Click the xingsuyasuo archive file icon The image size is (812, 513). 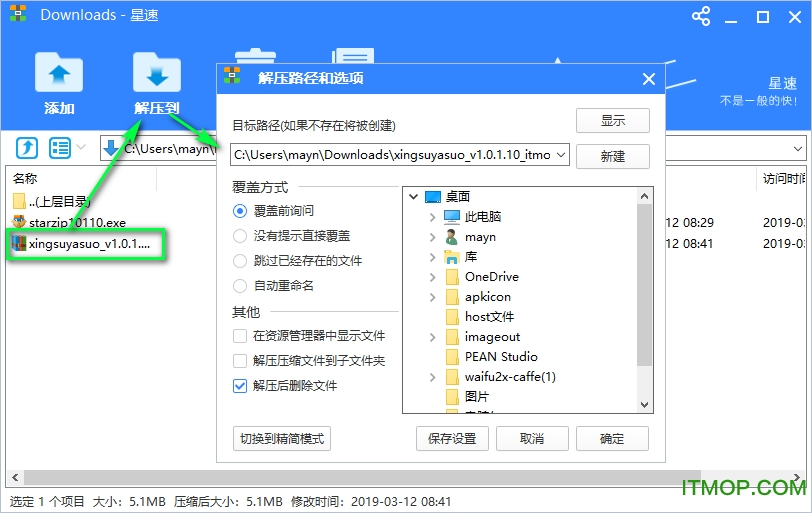click(19, 243)
